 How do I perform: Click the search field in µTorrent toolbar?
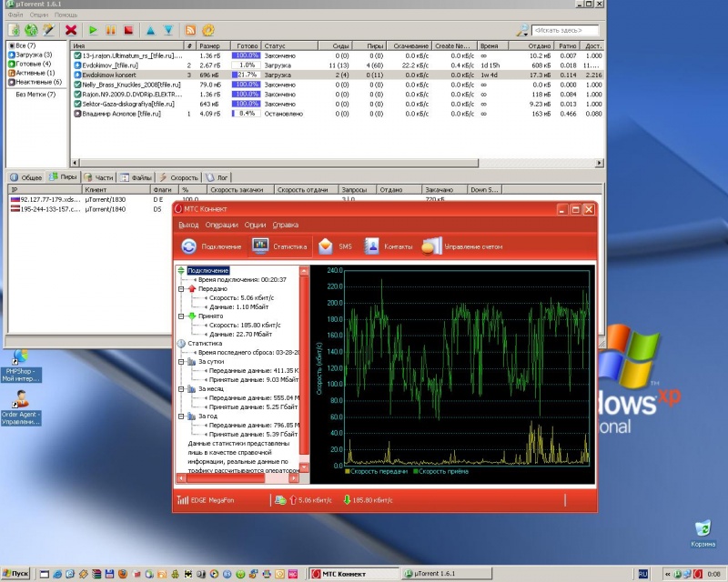coord(564,30)
